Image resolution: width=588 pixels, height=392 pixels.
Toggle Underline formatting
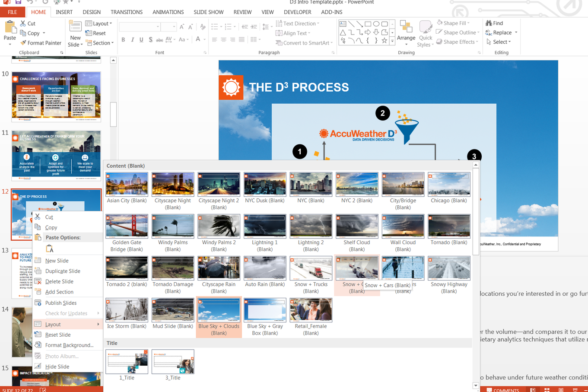141,40
